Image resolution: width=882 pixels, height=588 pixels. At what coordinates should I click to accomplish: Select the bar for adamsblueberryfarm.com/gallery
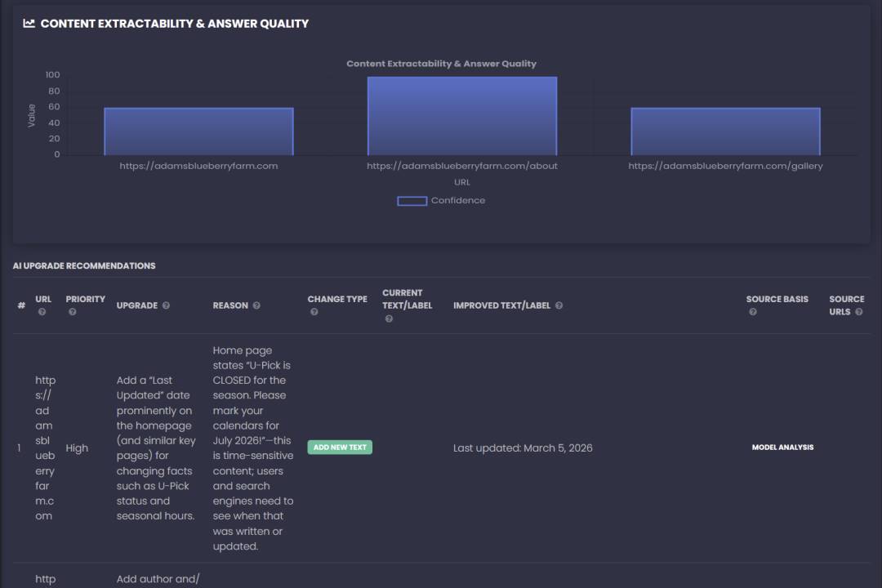click(725, 131)
